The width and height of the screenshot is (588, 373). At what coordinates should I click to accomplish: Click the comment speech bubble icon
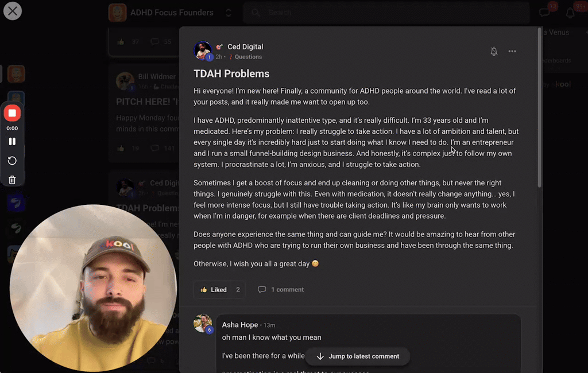[262, 290]
